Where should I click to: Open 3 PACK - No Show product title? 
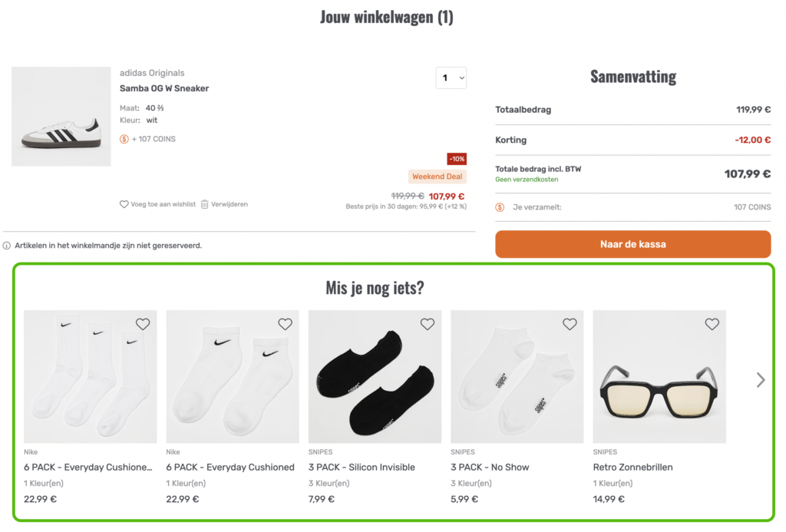pos(490,467)
